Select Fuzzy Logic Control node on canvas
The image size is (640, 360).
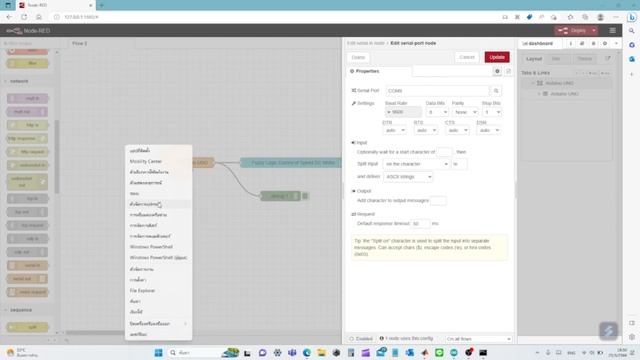point(291,163)
